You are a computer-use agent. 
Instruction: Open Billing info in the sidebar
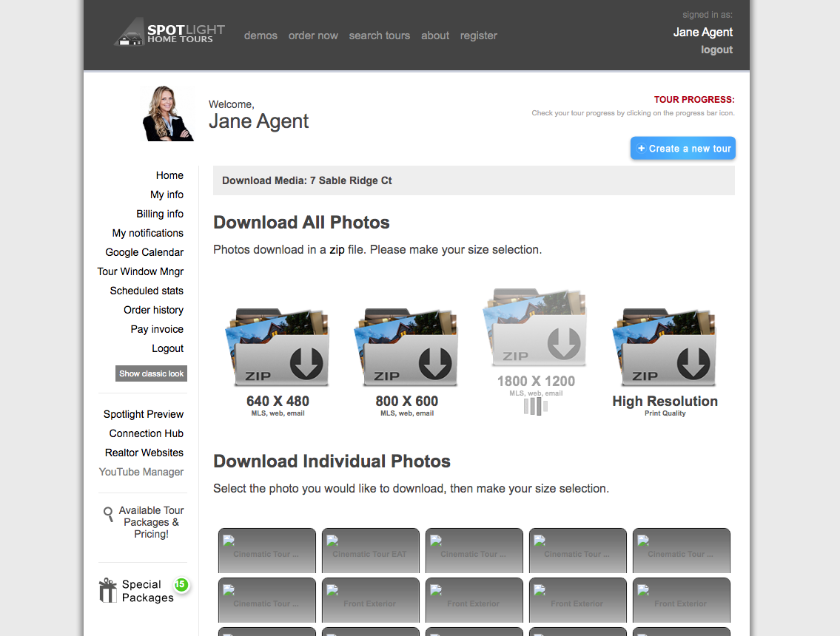pyautogui.click(x=160, y=214)
